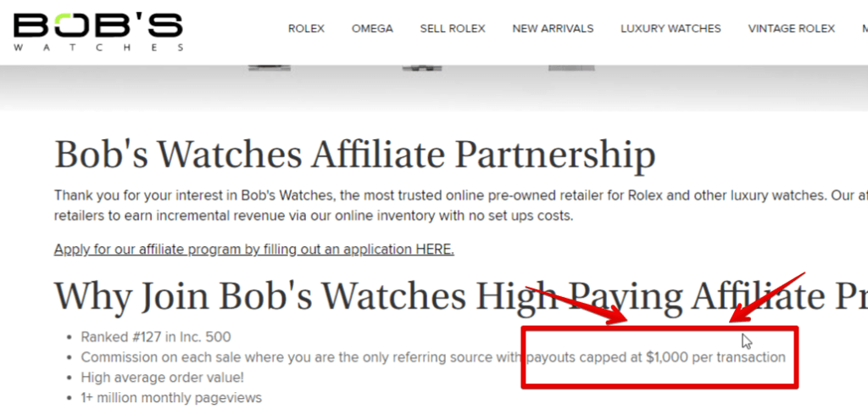The height and width of the screenshot is (409, 868).
Task: Click 'Bob's Watches Affiliate Partnership' heading
Action: click(x=355, y=154)
